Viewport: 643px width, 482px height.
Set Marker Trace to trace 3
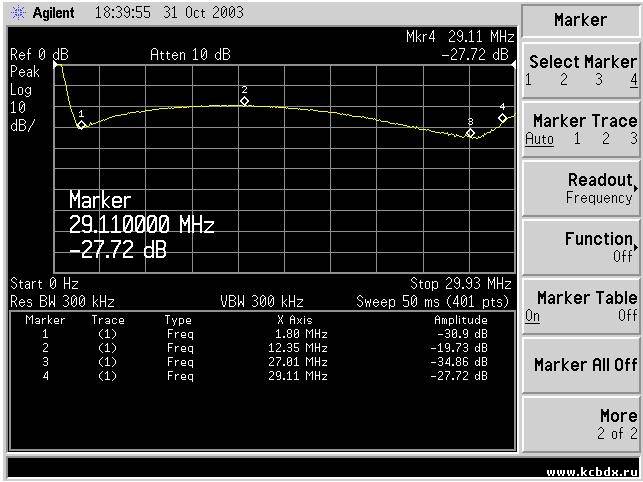(634, 139)
